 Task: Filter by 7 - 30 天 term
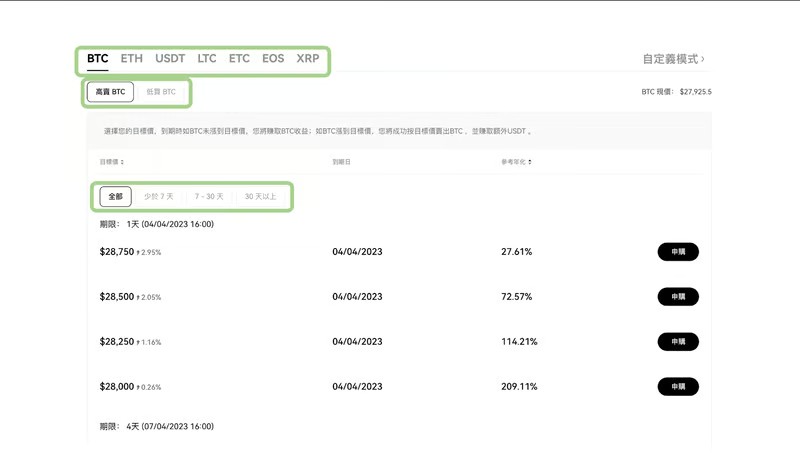point(209,197)
